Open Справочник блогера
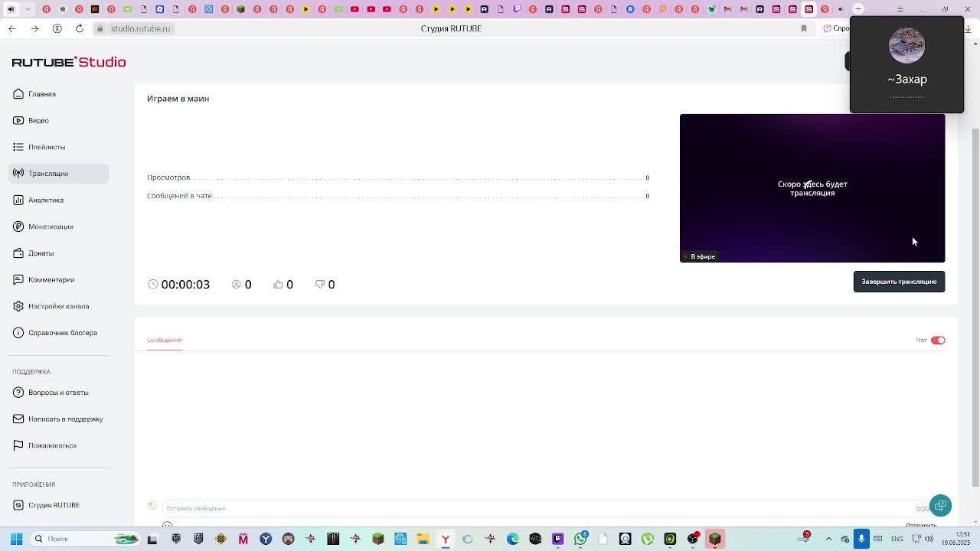 (x=63, y=333)
